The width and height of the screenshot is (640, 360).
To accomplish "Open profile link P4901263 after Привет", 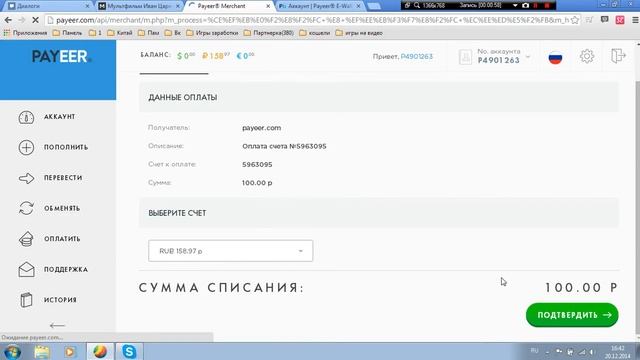I will pos(416,56).
